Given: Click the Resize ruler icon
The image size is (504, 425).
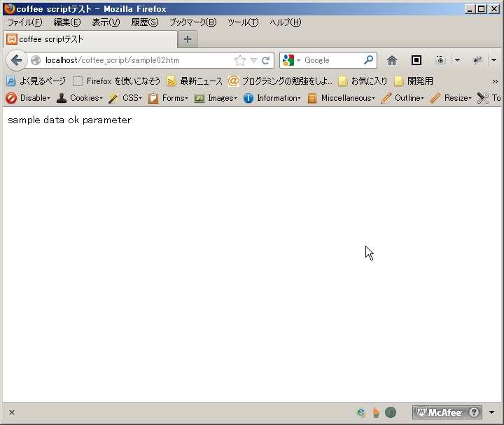Looking at the screenshot, I should (x=435, y=98).
